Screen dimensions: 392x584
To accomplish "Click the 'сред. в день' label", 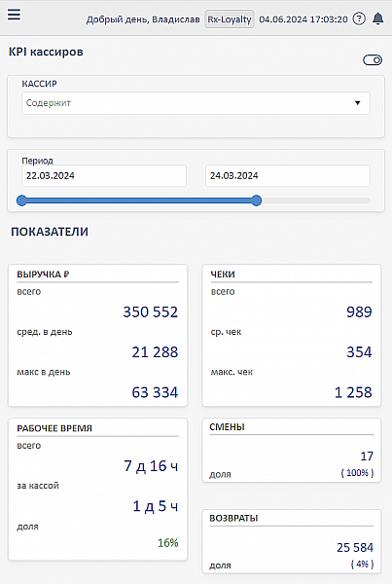I will (45, 332).
